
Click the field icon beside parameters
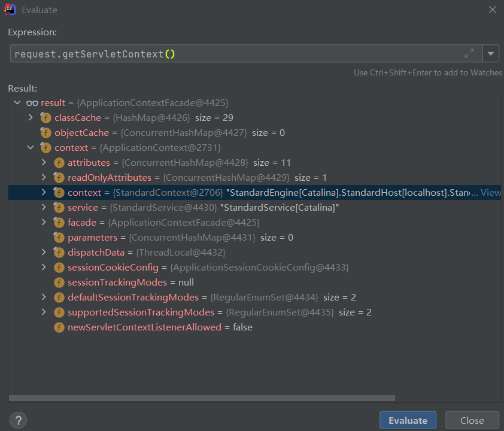[59, 238]
